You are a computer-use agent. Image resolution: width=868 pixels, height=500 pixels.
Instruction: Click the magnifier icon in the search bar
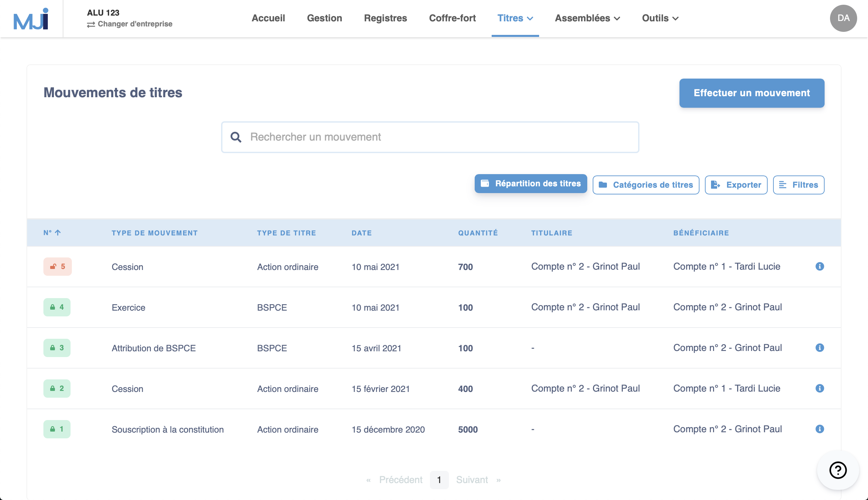point(236,137)
